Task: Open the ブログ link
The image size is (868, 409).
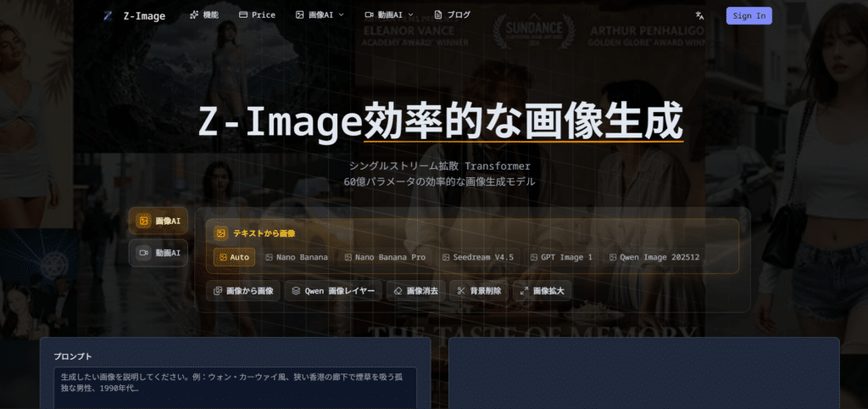Action: (x=452, y=15)
